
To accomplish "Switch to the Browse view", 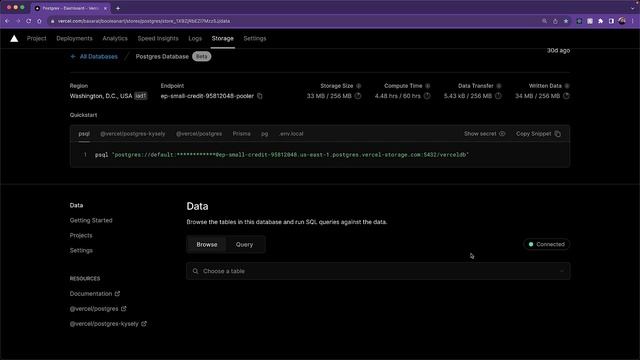I will pos(207,244).
